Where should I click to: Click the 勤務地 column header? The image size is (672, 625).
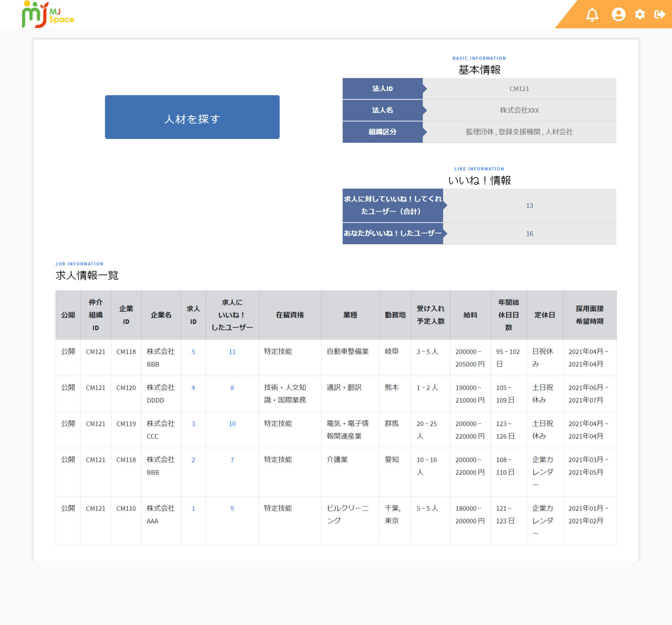(395, 315)
